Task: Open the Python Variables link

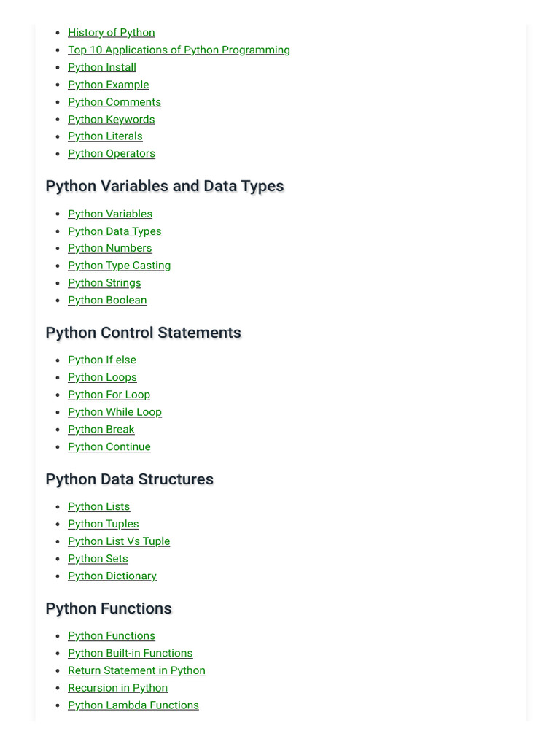Action: coord(110,214)
